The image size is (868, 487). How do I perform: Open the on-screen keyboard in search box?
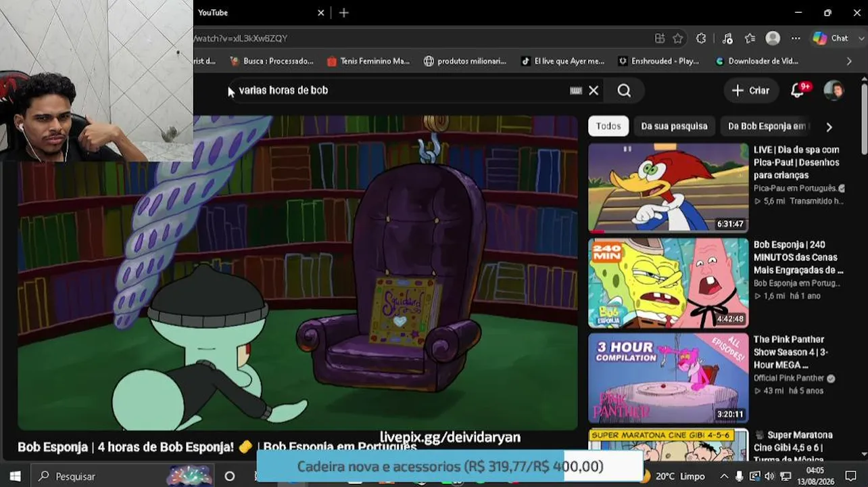[576, 91]
